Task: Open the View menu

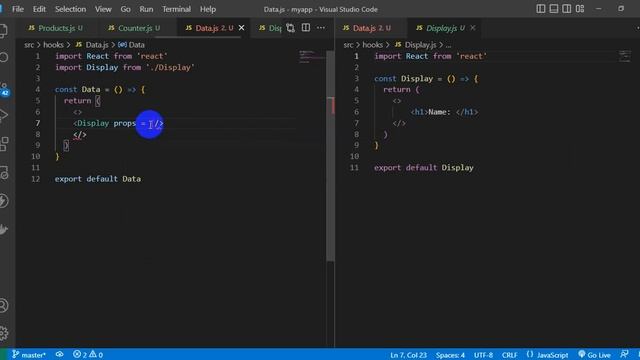Action: 103,9
